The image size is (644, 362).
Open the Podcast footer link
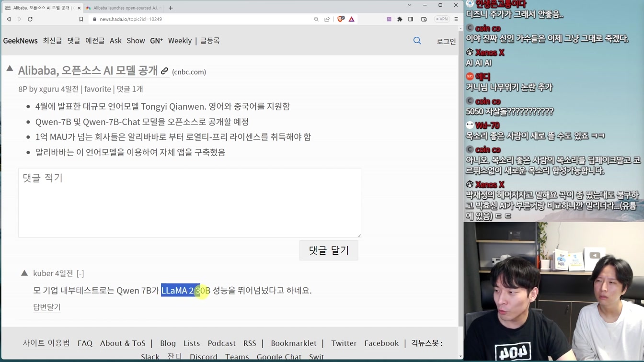point(221,343)
